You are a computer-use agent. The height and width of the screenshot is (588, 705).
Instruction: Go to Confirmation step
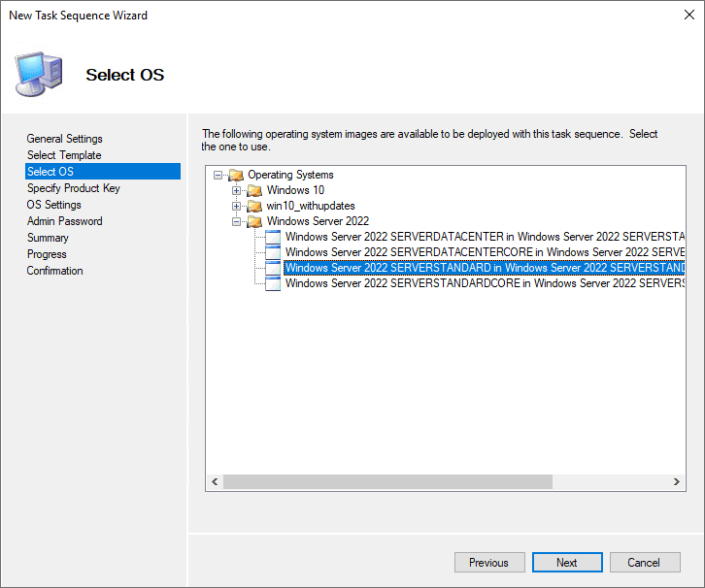coord(54,271)
